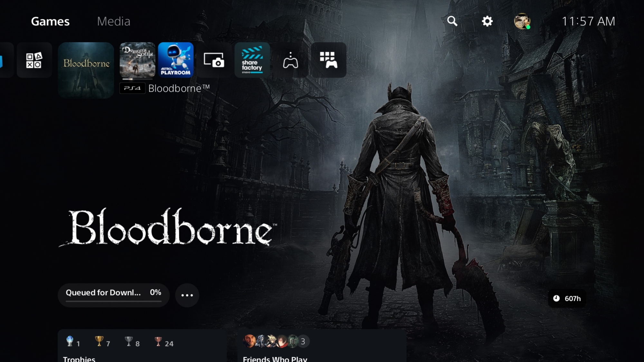Click the 607h play time badge
This screenshot has height=362, width=644.
(x=567, y=299)
